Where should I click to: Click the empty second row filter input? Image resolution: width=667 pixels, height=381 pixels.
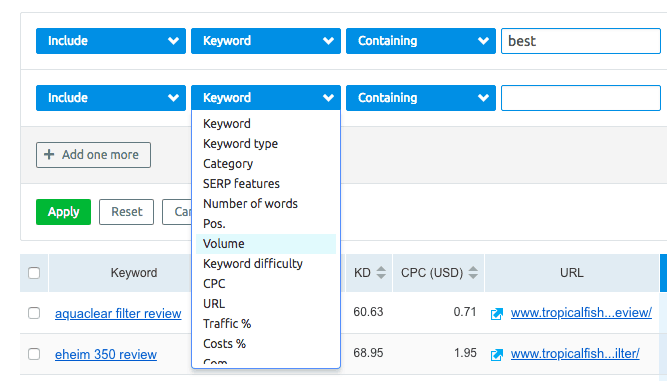(x=581, y=98)
